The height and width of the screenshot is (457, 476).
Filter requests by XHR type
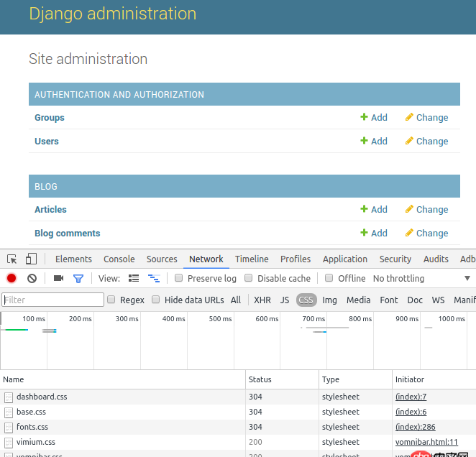262,300
